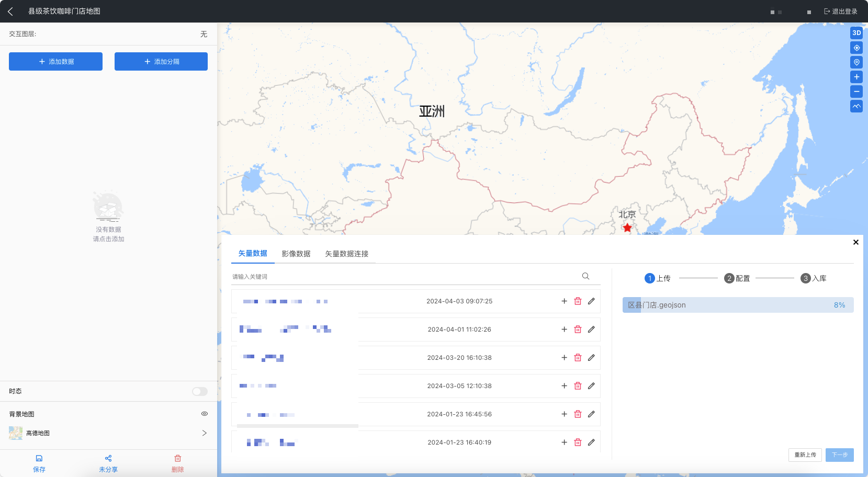This screenshot has width=868, height=477.
Task: Toggle the 时态 switch
Action: point(199,391)
